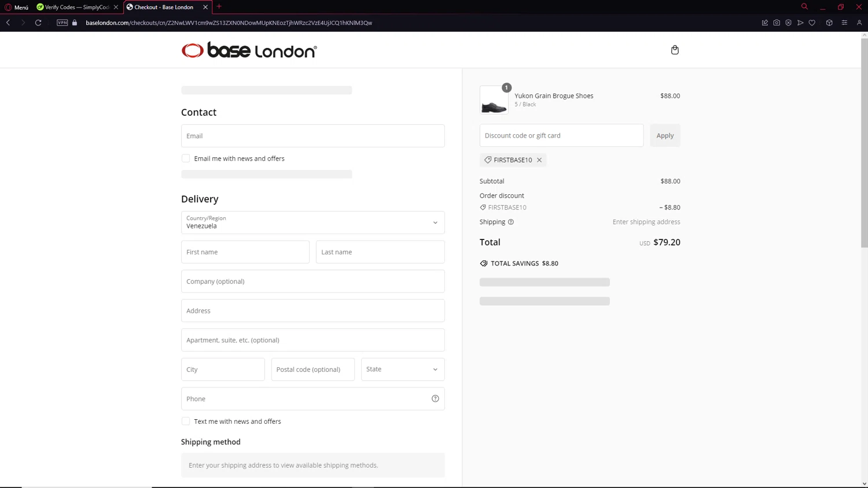Click the Total amount $79.20
The width and height of the screenshot is (868, 488).
pyautogui.click(x=667, y=242)
